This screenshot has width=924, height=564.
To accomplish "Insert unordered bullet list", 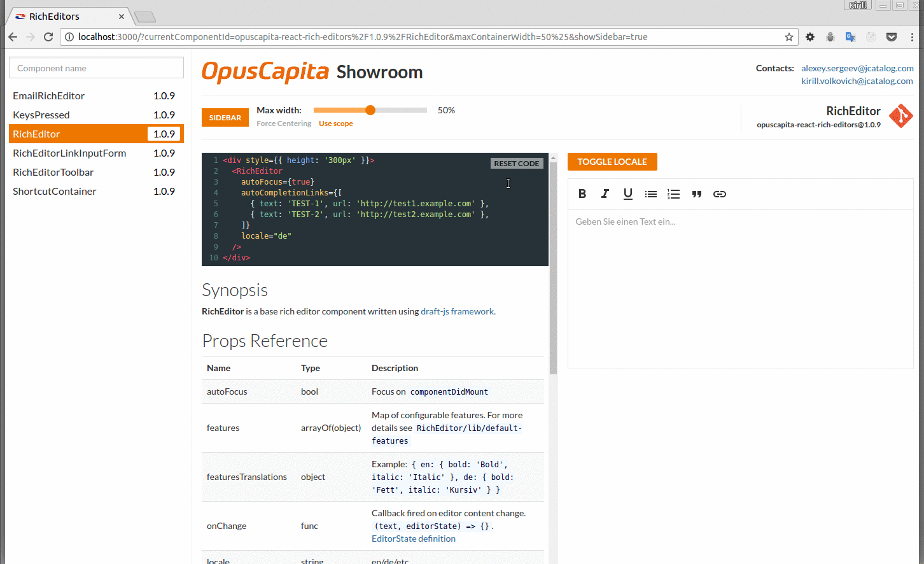I will pyautogui.click(x=651, y=194).
